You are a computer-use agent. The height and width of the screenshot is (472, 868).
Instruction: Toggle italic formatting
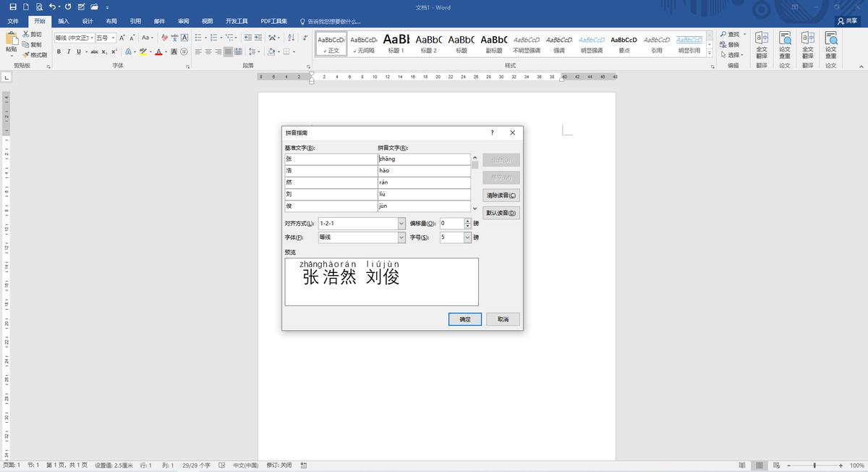coord(69,51)
